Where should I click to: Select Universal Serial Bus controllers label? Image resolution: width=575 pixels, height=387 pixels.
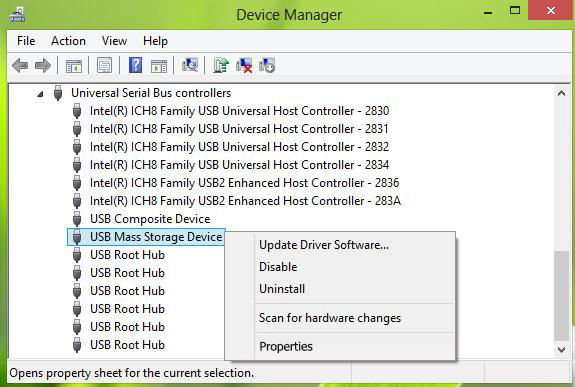pos(151,93)
